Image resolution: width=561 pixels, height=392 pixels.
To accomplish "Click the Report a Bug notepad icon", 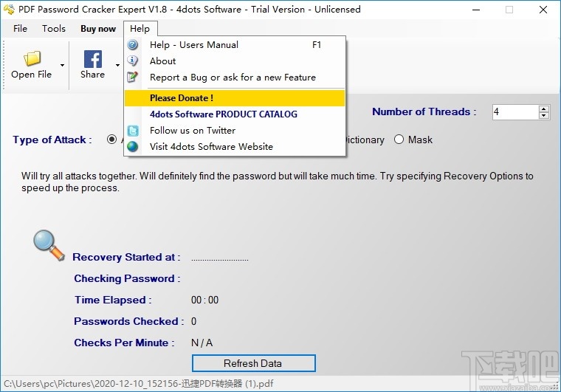I will pos(133,77).
